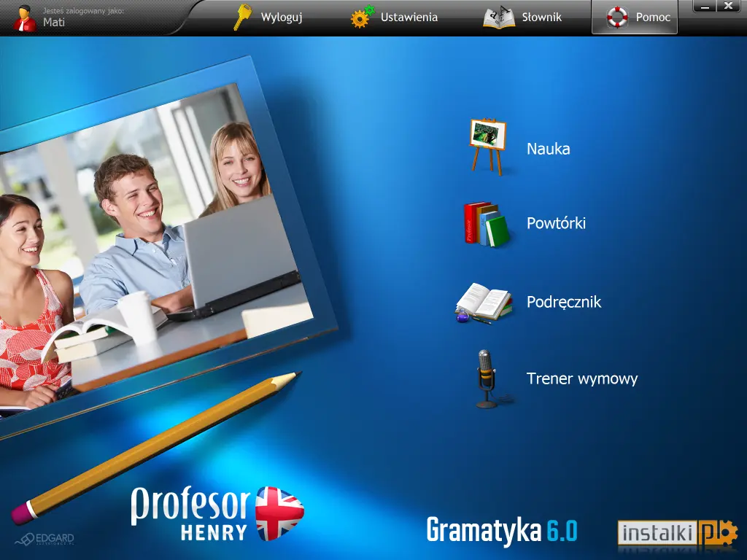Launch Trener wymowy
This screenshot has width=747, height=560.
coord(581,378)
